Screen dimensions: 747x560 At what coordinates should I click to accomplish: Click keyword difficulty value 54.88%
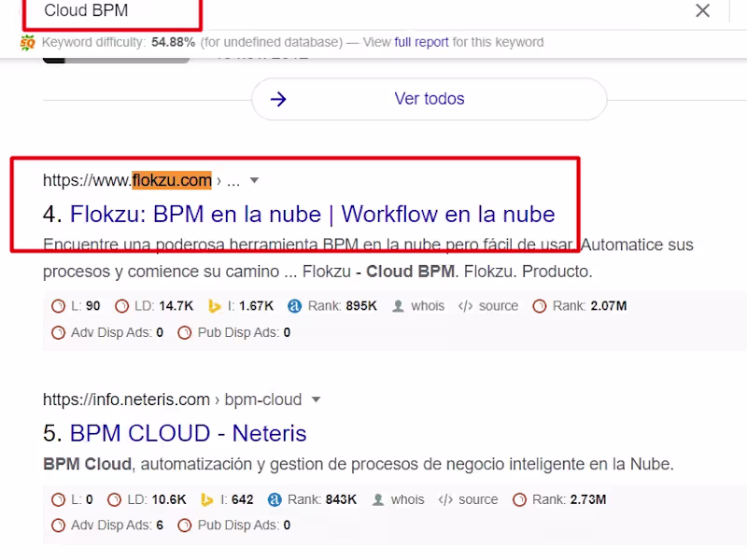pos(174,42)
